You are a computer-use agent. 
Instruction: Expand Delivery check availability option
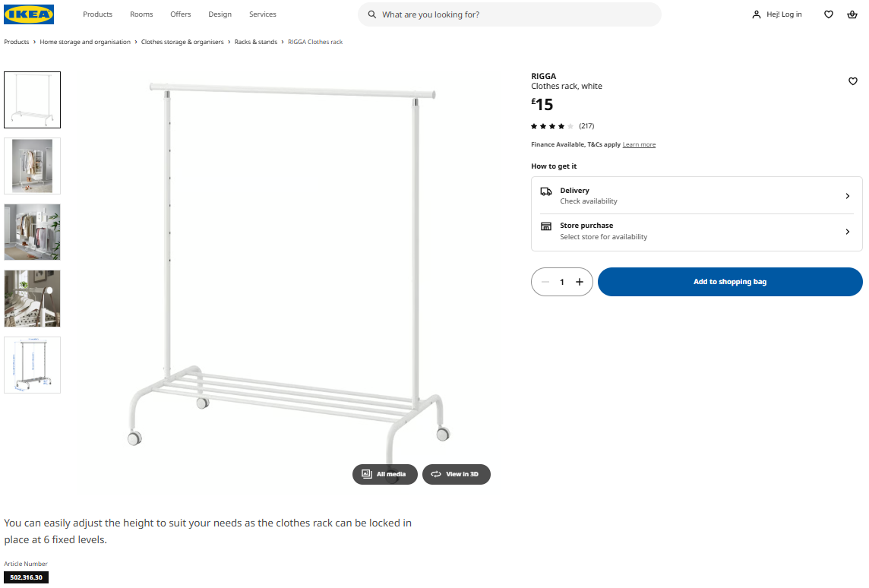[697, 196]
